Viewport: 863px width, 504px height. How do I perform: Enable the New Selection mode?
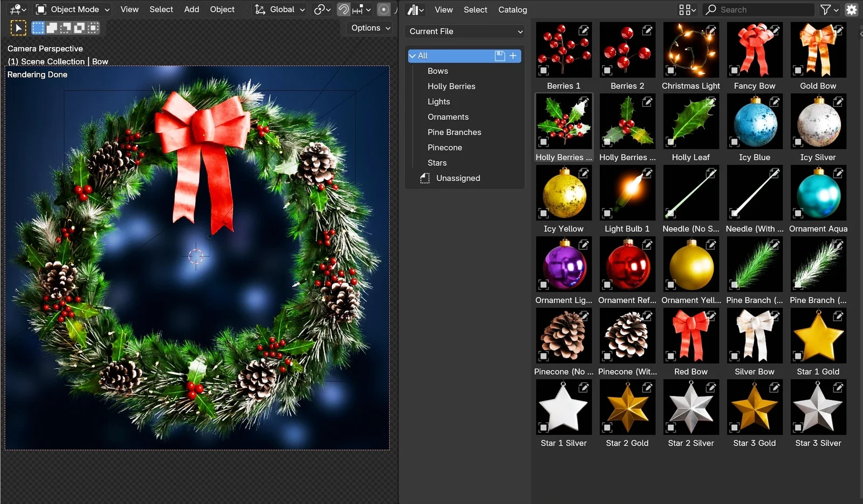pos(37,27)
